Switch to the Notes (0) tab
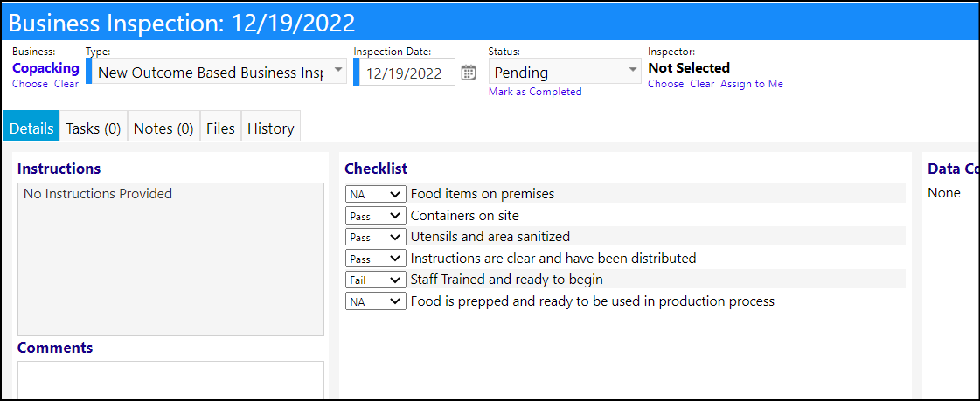Screen dimensions: 980x401 pyautogui.click(x=163, y=128)
